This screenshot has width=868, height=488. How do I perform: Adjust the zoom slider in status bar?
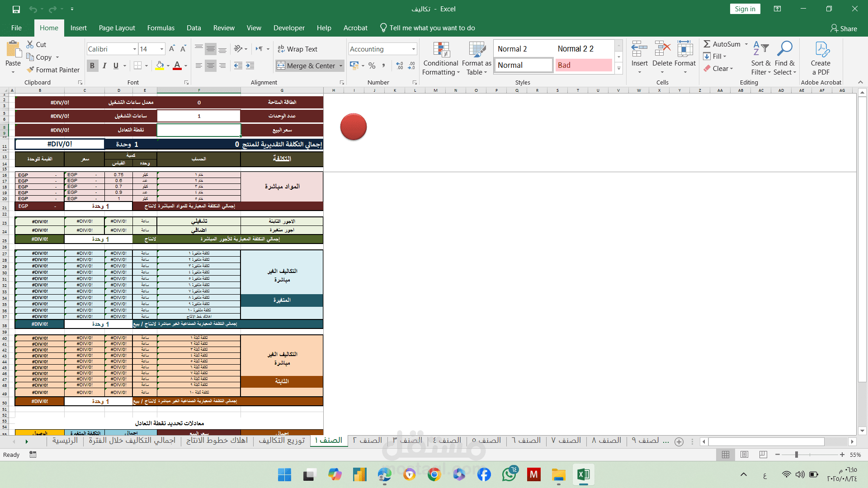click(796, 455)
